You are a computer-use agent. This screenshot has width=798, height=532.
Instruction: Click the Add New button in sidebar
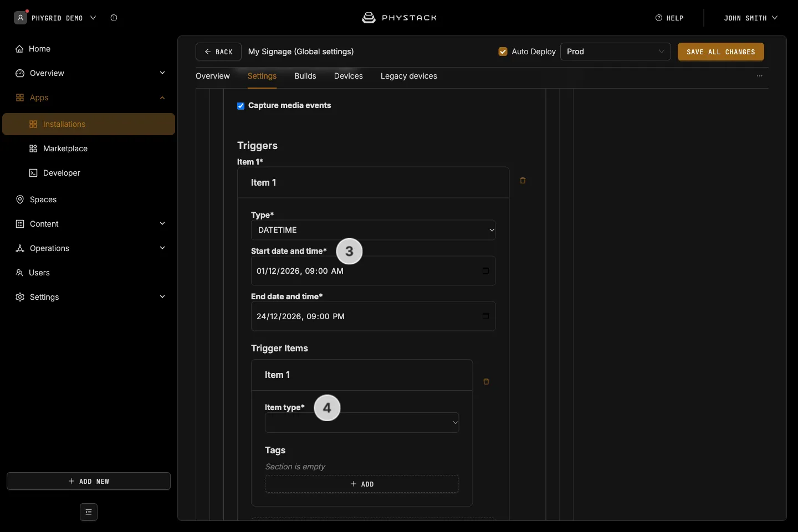coord(89,481)
